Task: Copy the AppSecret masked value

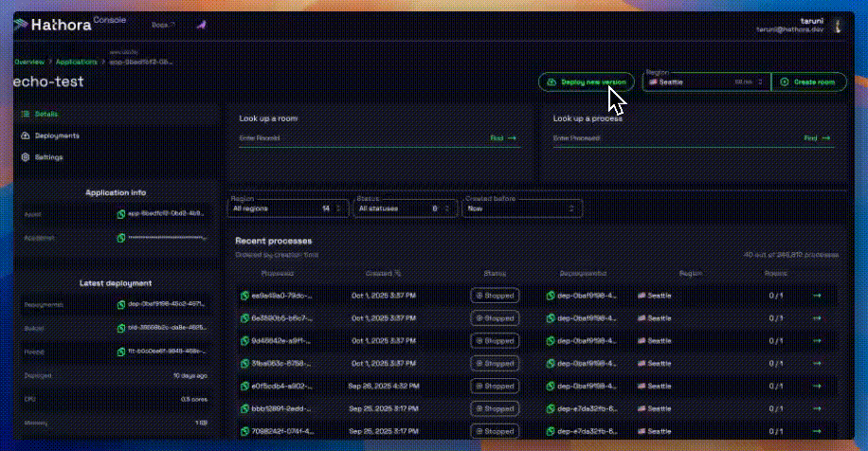Action: pos(121,238)
